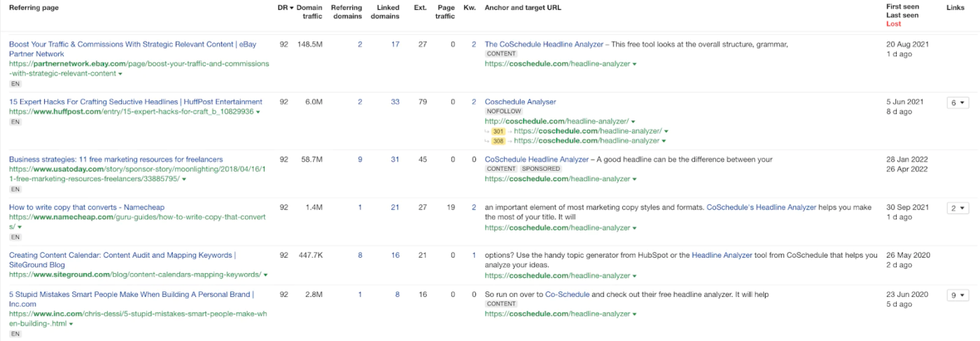Image resolution: width=980 pixels, height=341 pixels.
Task: Expand partnernetwork.ebay.com URL dropdown arrow
Action: pyautogui.click(x=120, y=74)
